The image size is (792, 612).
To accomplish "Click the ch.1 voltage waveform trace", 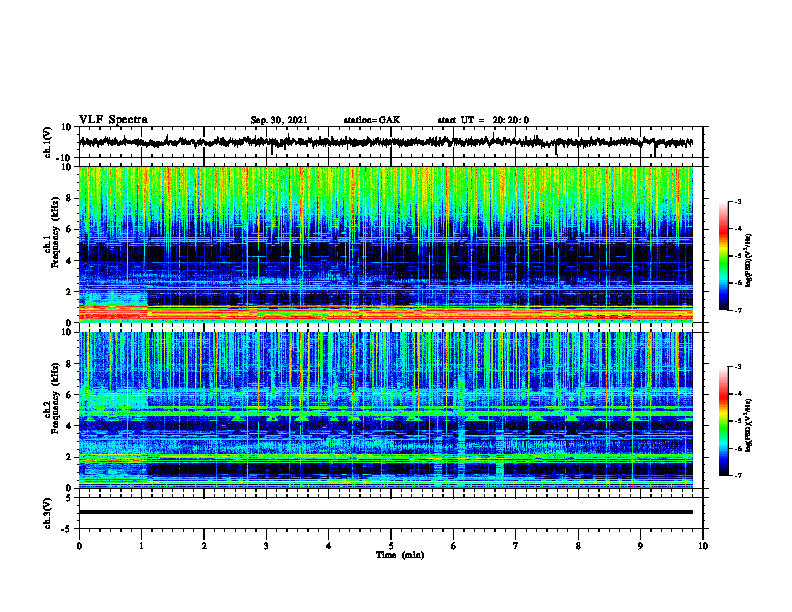I will tap(385, 142).
